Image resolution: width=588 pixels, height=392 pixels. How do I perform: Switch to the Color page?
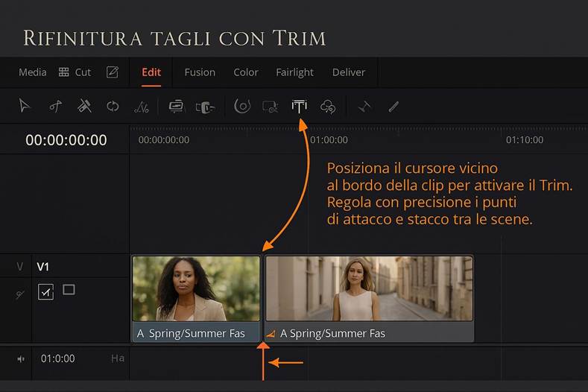point(246,72)
